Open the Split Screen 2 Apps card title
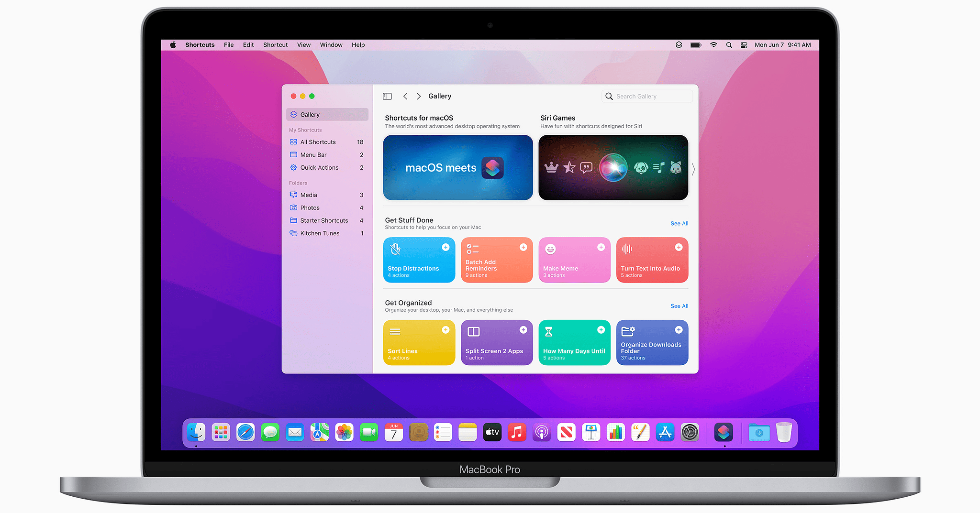This screenshot has height=513, width=980. point(494,351)
